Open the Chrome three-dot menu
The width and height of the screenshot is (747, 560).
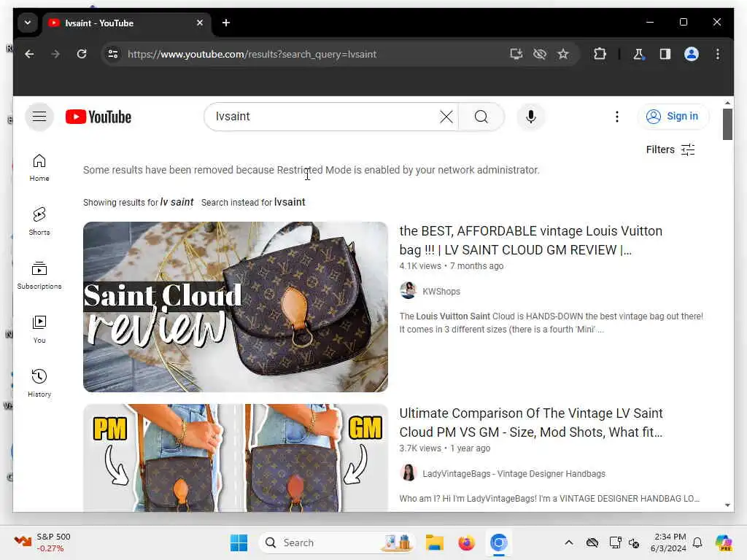tap(718, 54)
